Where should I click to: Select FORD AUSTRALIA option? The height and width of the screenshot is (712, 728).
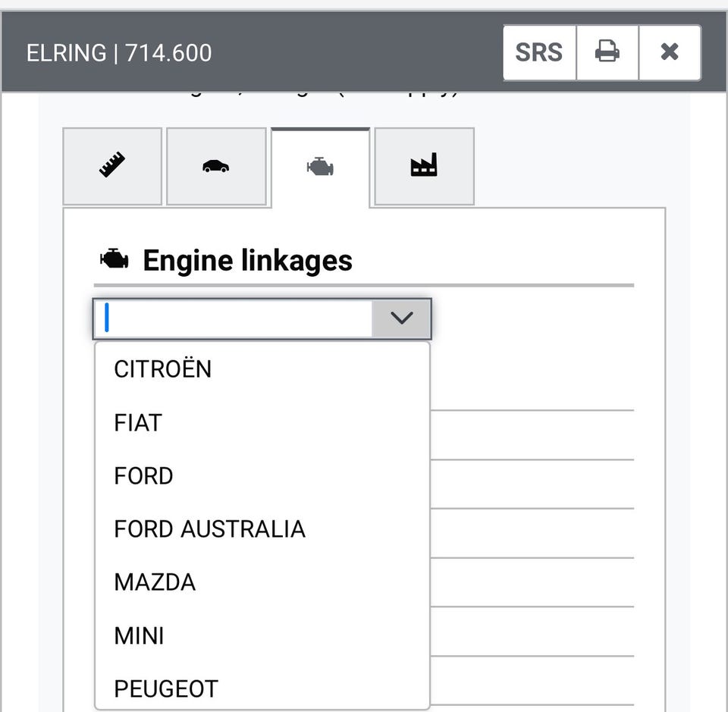[x=262, y=529]
